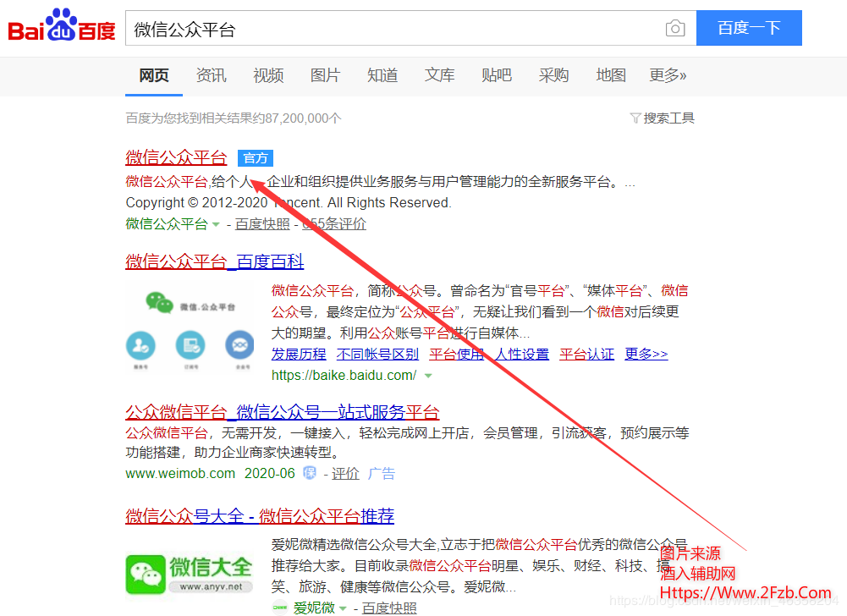Expand the 更多» tab menu
Image resolution: width=847 pixels, height=616 pixels.
[668, 75]
